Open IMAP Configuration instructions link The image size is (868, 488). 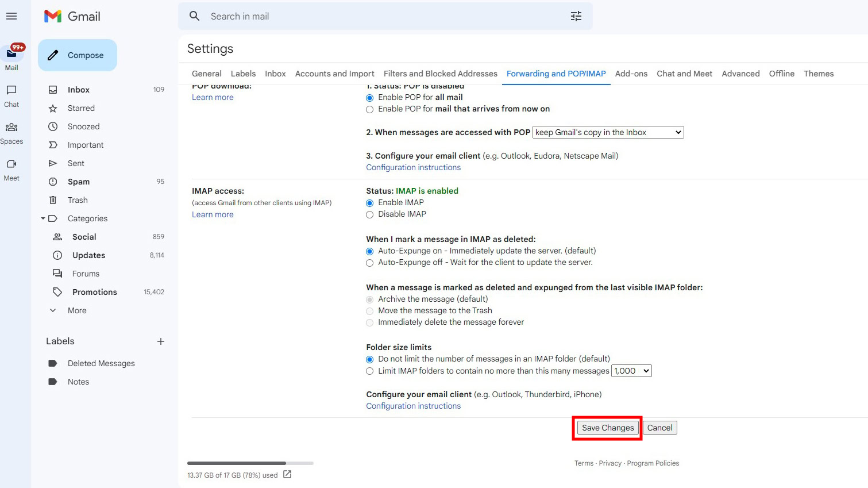tap(413, 406)
